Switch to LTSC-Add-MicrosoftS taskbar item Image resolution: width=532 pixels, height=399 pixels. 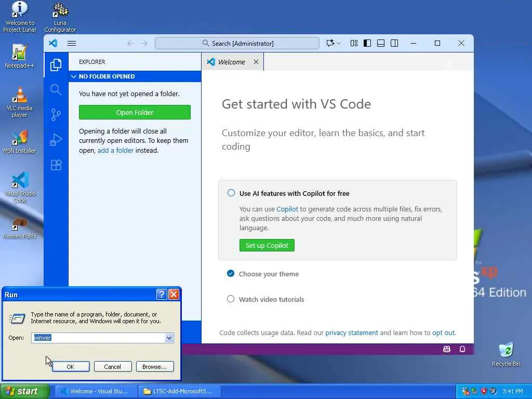180,391
